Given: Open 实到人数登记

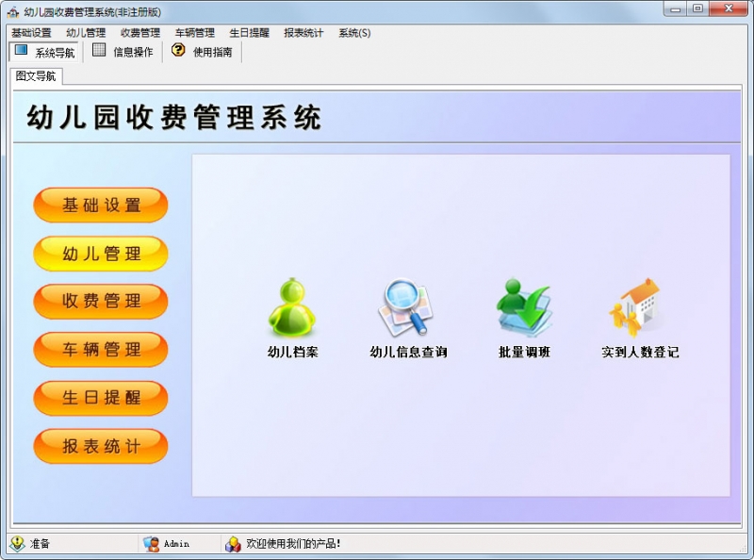Looking at the screenshot, I should point(636,311).
